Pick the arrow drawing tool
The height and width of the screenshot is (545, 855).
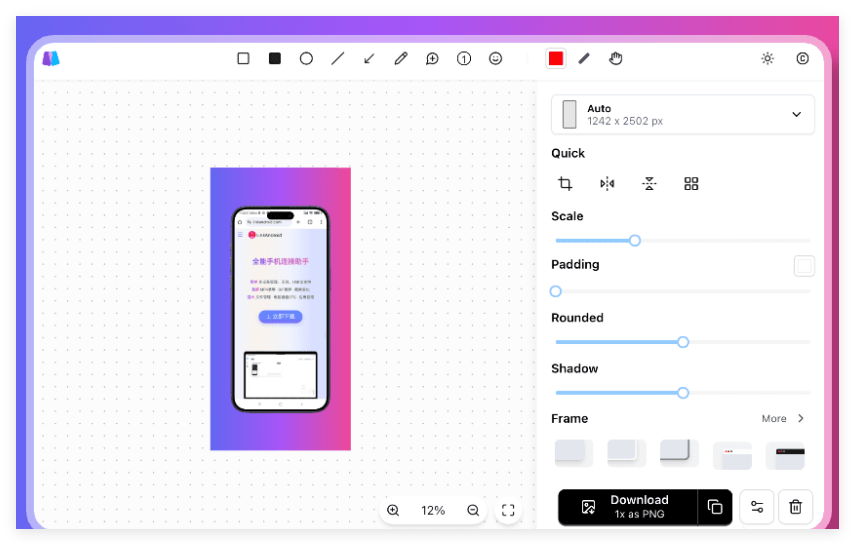[369, 58]
